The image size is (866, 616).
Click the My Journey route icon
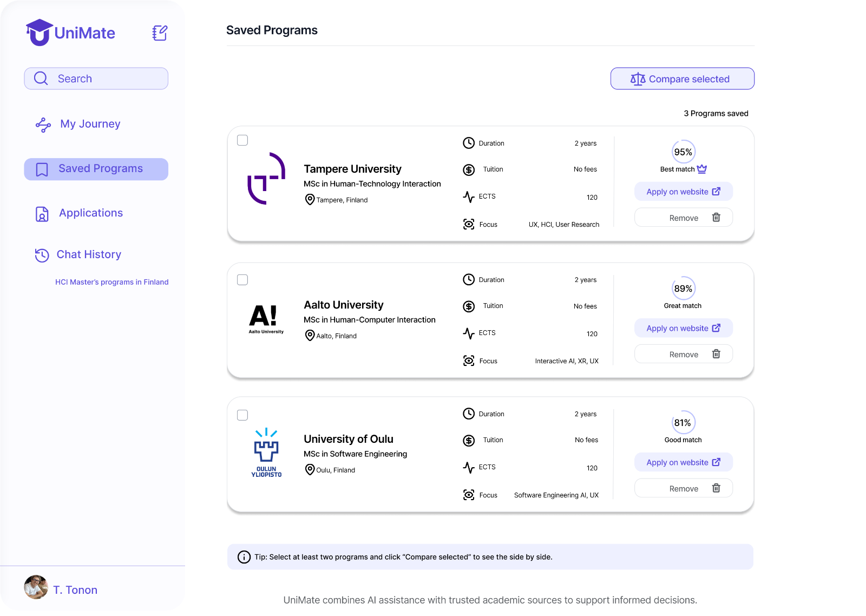click(x=43, y=124)
